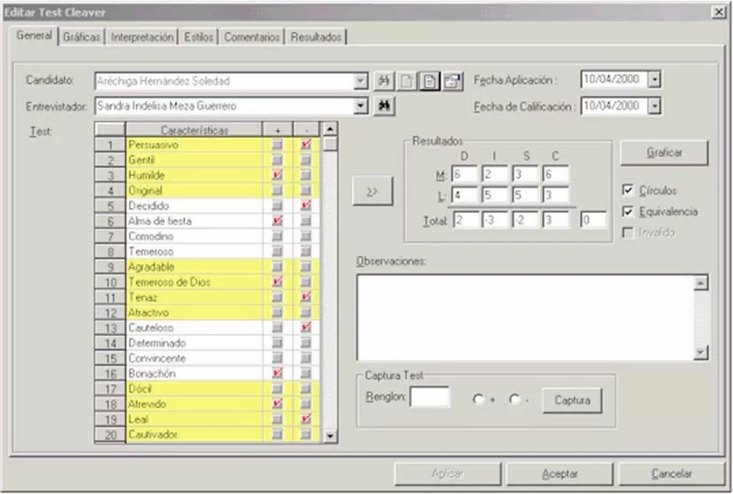This screenshot has height=494, width=733.
Task: Select the Dócil characteristic row
Action: [194, 389]
